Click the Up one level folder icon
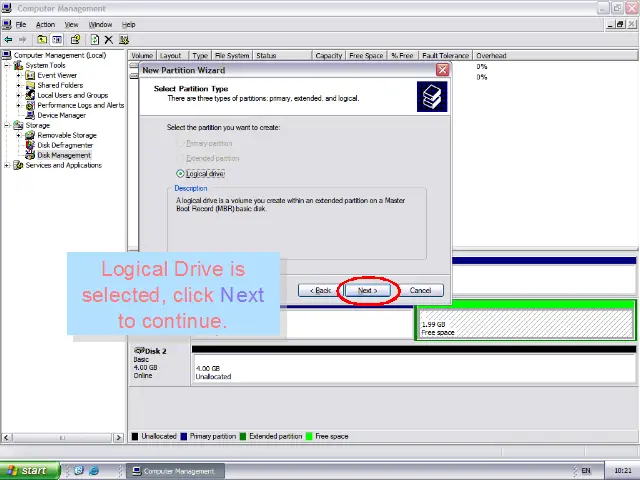 (x=42, y=40)
